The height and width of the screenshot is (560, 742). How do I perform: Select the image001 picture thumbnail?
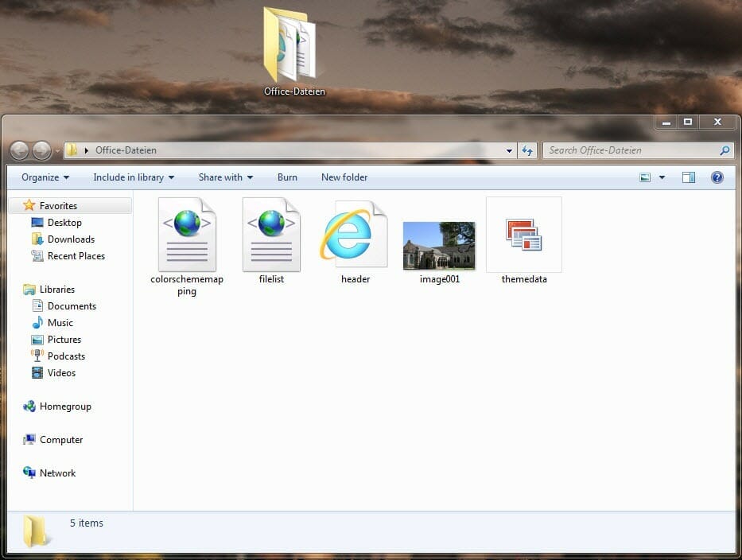click(x=439, y=246)
